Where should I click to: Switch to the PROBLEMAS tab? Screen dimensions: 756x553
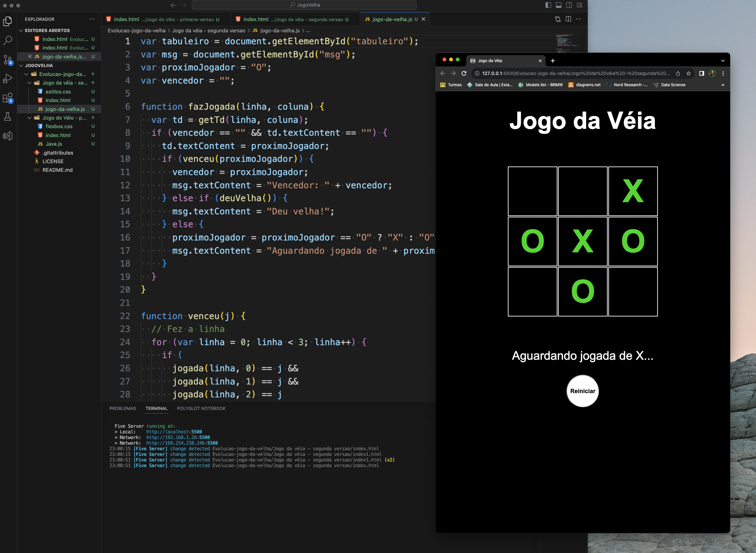(123, 408)
